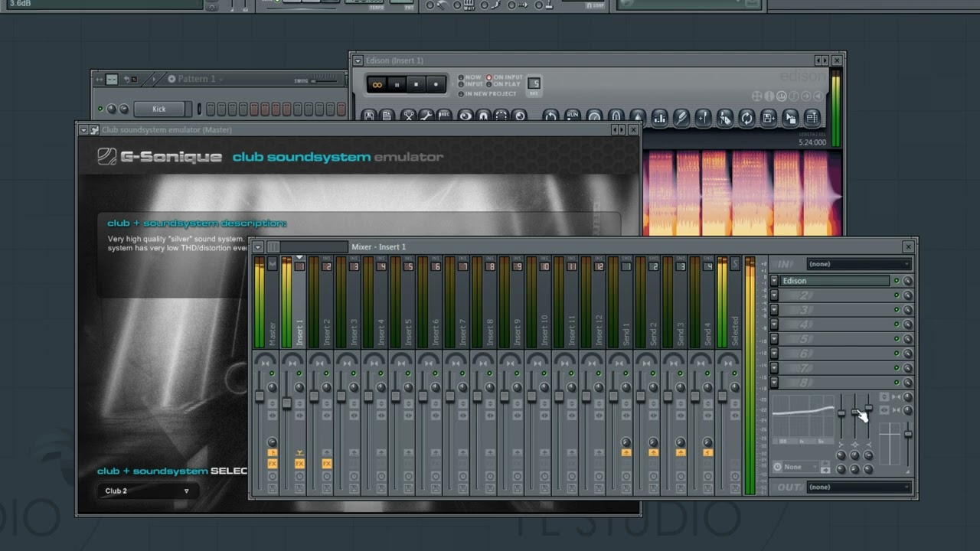Pause Edison playback

click(x=397, y=85)
